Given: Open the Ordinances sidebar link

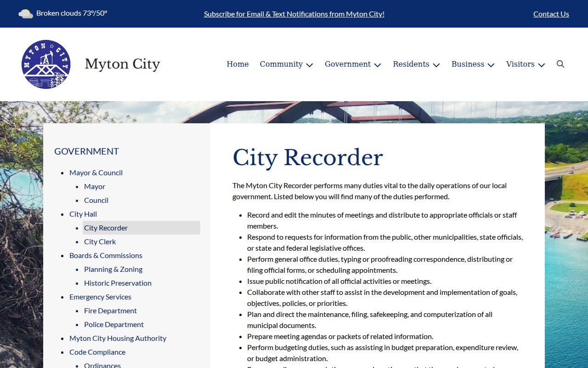Looking at the screenshot, I should coord(102,365).
